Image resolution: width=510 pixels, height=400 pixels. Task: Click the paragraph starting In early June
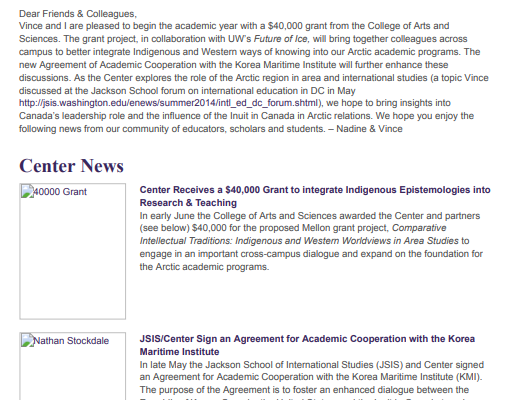311,241
